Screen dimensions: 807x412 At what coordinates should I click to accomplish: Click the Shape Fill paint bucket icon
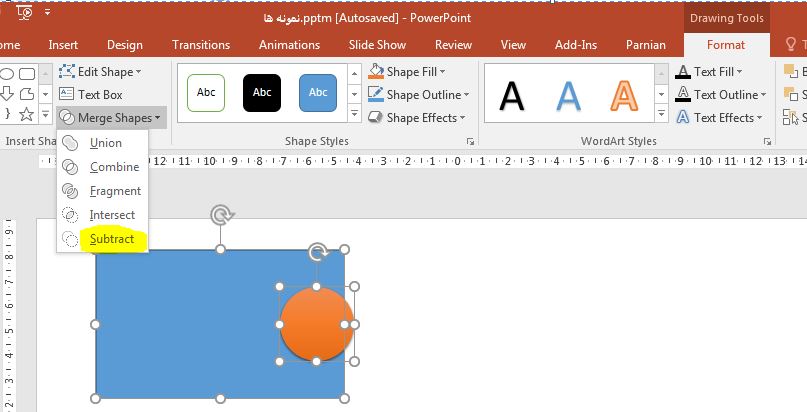pyautogui.click(x=376, y=71)
